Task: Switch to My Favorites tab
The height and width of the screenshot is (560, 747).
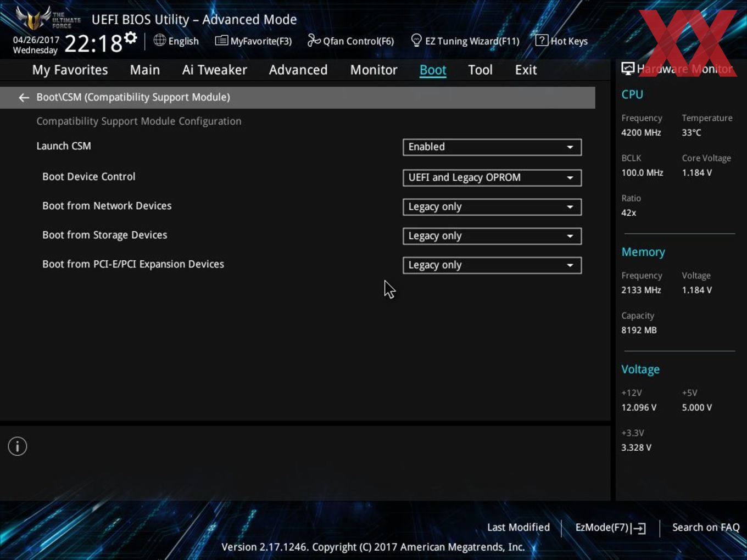Action: (70, 70)
